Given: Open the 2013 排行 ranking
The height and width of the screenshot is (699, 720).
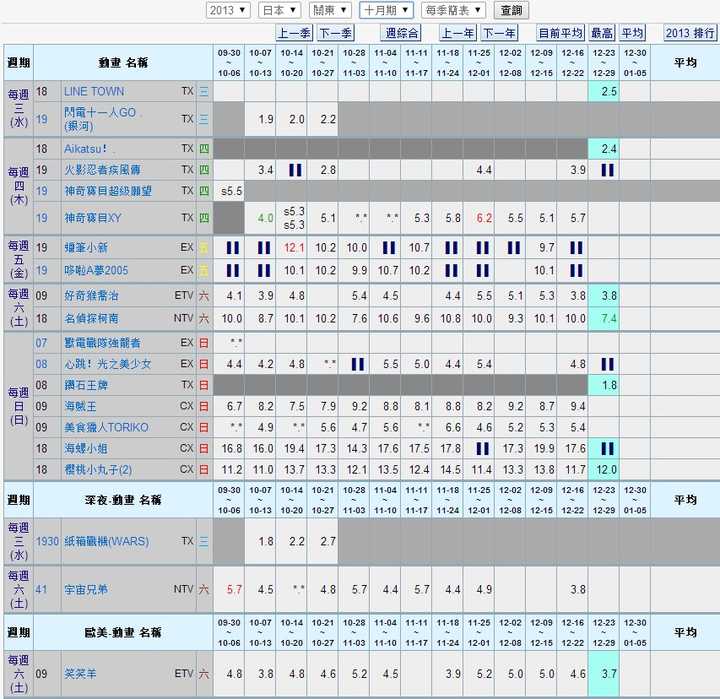Looking at the screenshot, I should (690, 33).
